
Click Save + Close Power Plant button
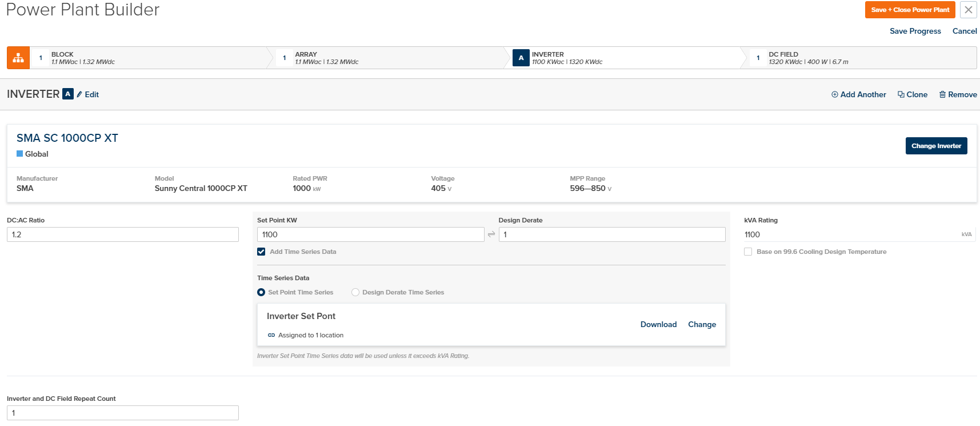910,10
